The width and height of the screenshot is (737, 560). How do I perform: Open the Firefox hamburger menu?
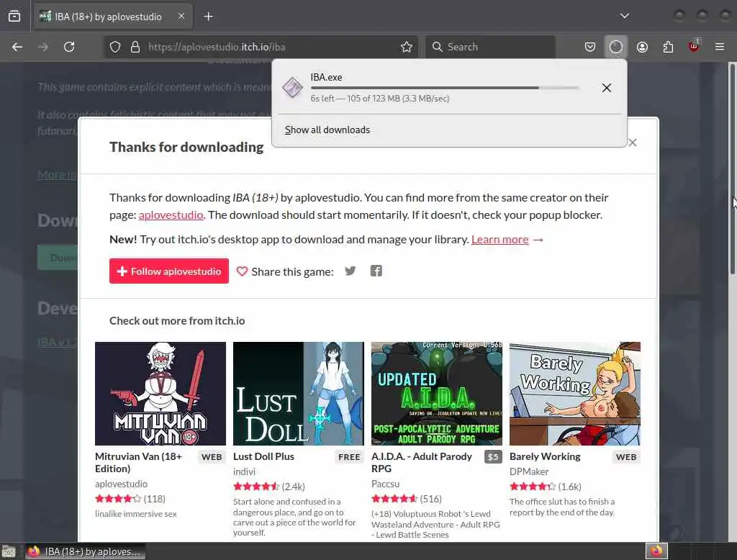coord(720,47)
